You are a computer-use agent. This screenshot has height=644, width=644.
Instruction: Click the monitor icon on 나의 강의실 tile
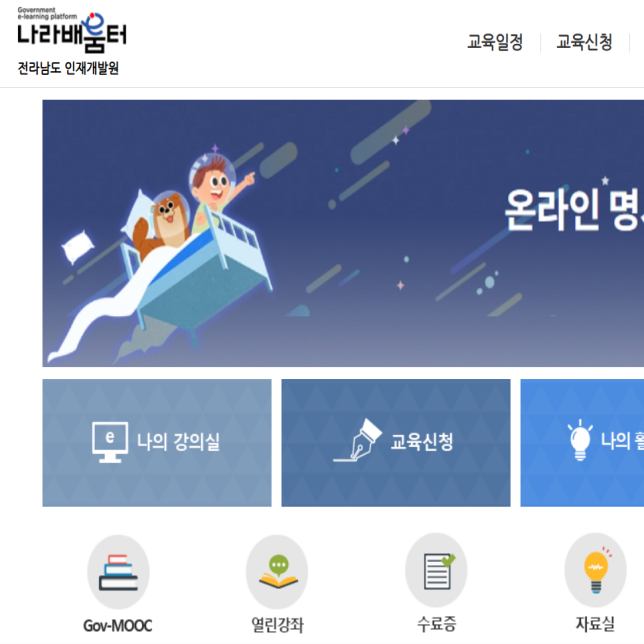pyautogui.click(x=110, y=442)
